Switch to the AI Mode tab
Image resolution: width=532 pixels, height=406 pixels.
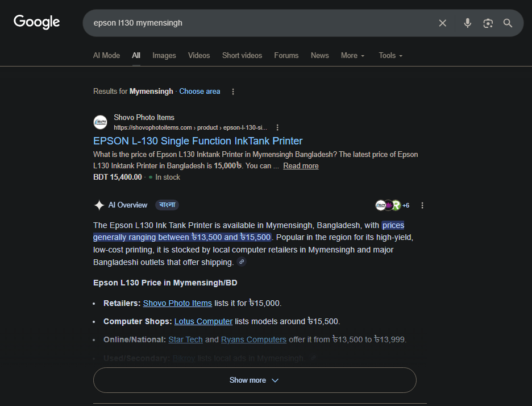tap(106, 56)
